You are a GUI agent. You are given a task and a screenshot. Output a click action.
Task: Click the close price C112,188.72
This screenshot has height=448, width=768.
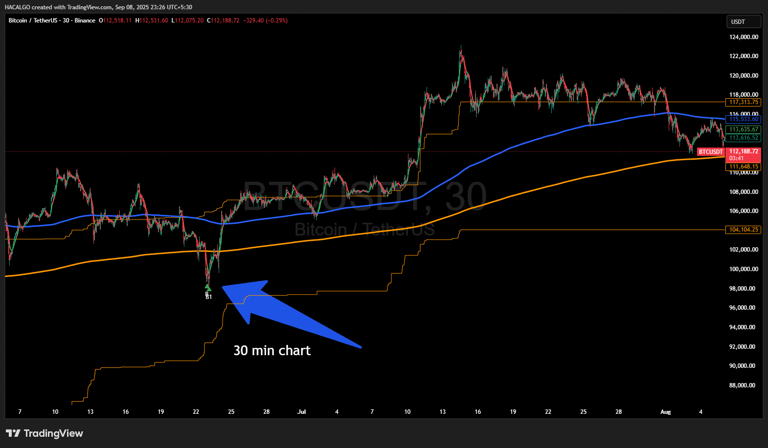223,21
